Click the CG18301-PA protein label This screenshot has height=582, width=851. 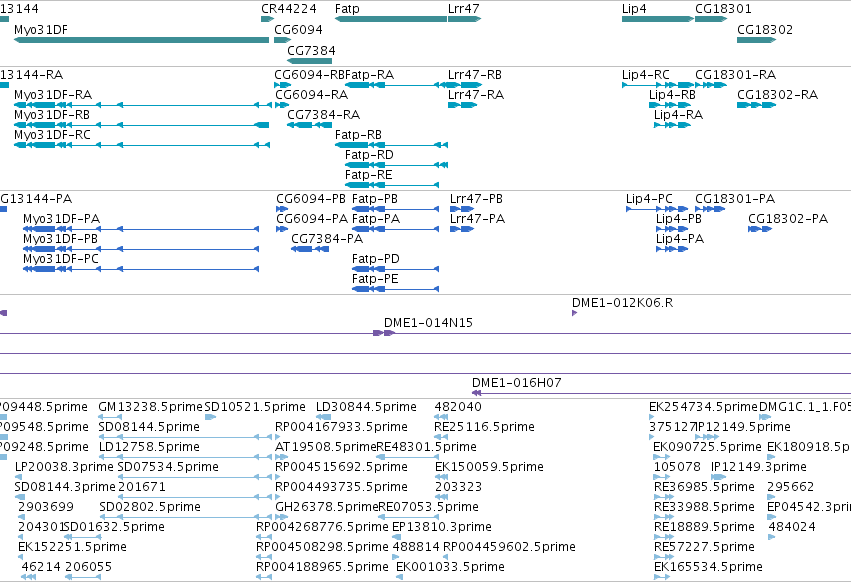click(x=735, y=199)
